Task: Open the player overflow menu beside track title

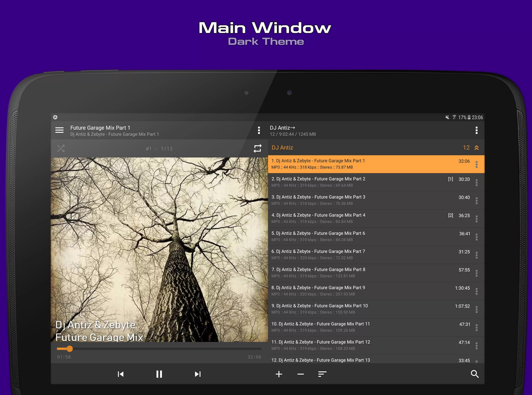Action: tap(259, 130)
